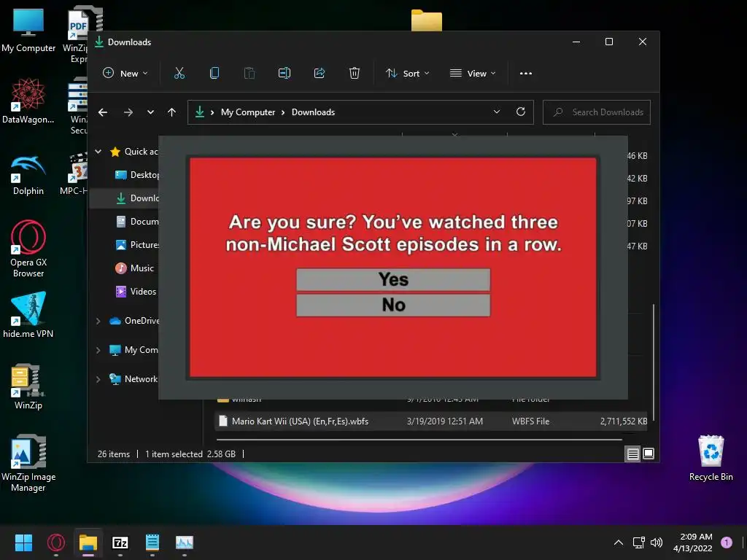This screenshot has height=560, width=747.
Task: Click the Copy icon in toolbar
Action: pos(214,74)
